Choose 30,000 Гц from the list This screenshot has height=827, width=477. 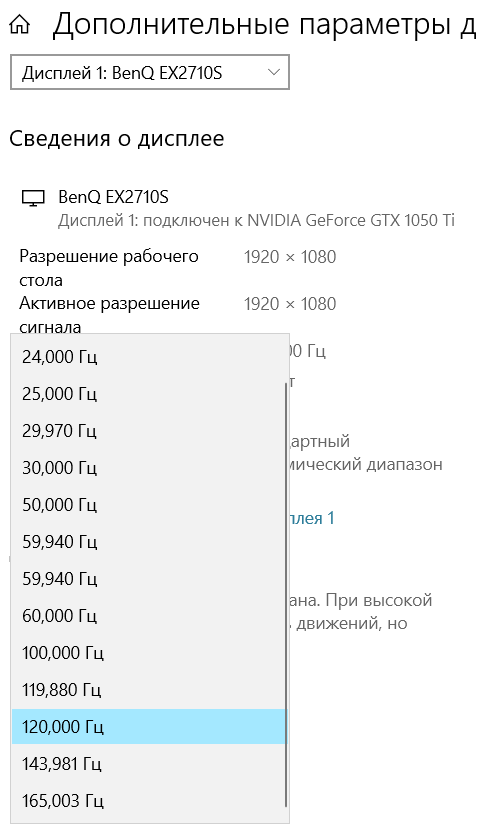148,468
